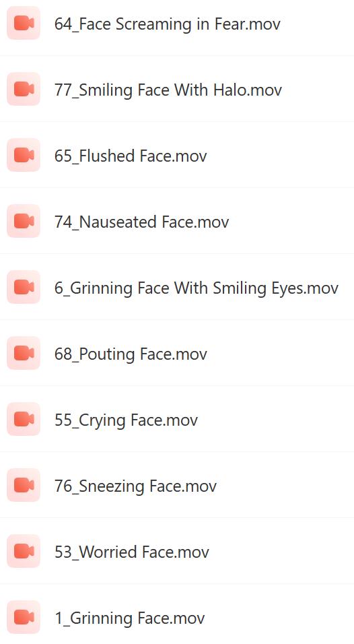This screenshot has width=354, height=644.
Task: Select the camera icon beside 74_Nauseated Face.mov
Action: click(24, 221)
